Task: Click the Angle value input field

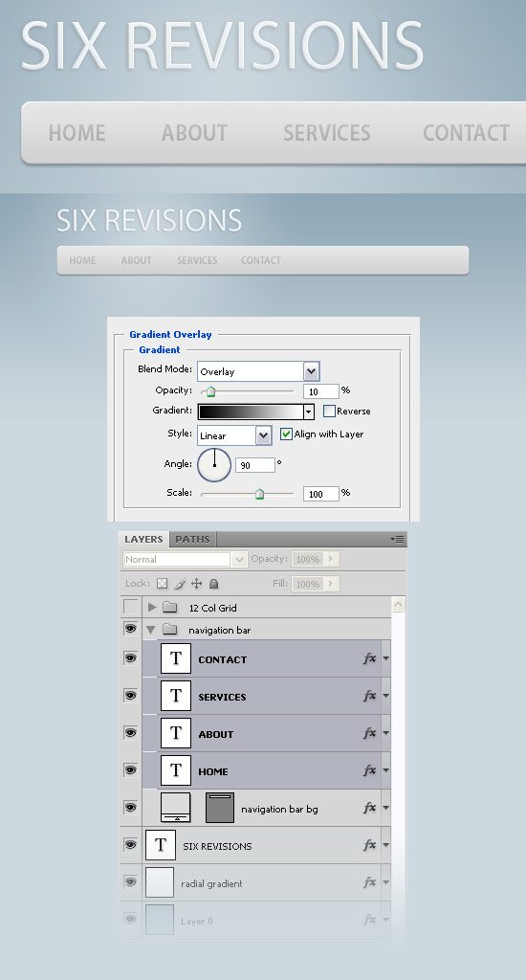Action: (255, 465)
